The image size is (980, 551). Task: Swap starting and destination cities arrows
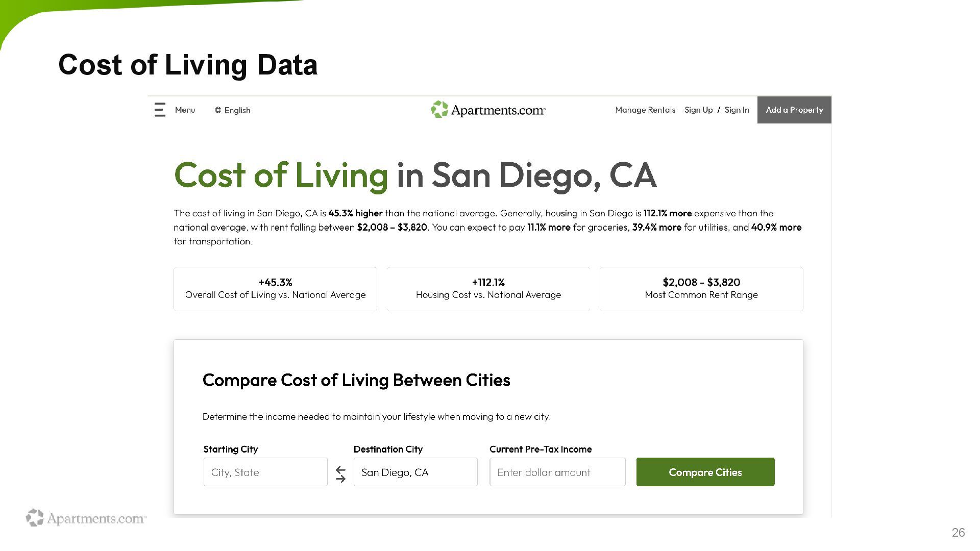click(x=340, y=474)
